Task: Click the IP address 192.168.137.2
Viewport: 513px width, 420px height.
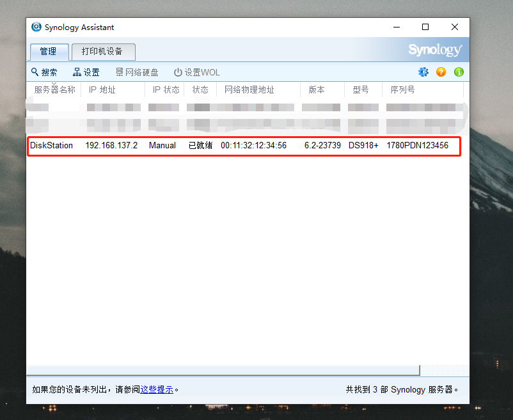Action: coord(111,146)
